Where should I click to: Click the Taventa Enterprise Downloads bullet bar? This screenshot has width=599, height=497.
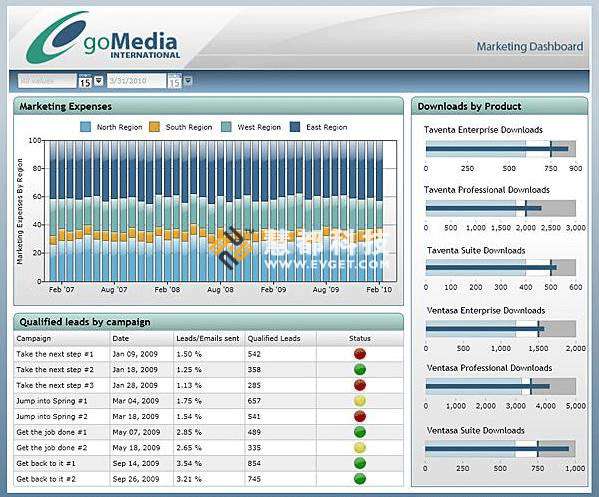pyautogui.click(x=501, y=149)
